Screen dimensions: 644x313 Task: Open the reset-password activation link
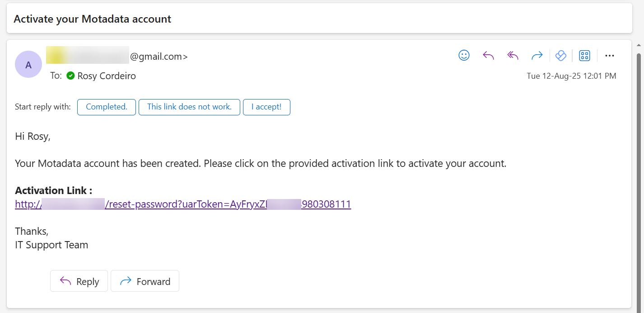(183, 204)
